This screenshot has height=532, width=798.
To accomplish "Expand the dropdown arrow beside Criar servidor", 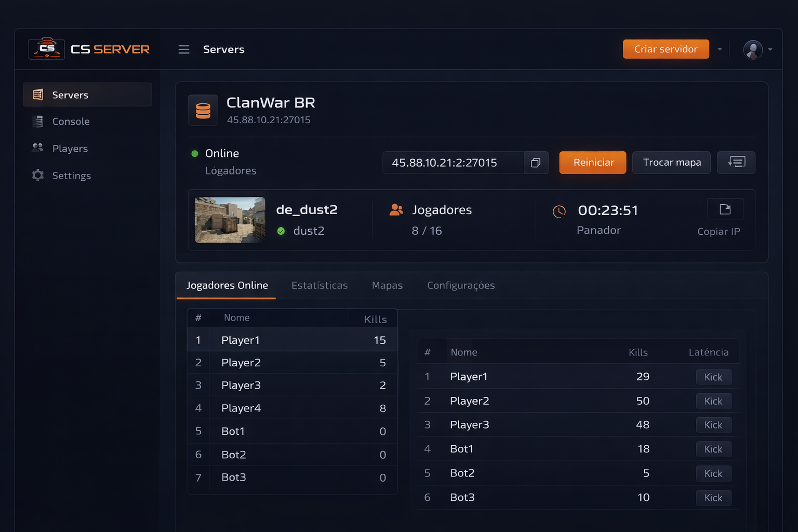I will (x=720, y=49).
